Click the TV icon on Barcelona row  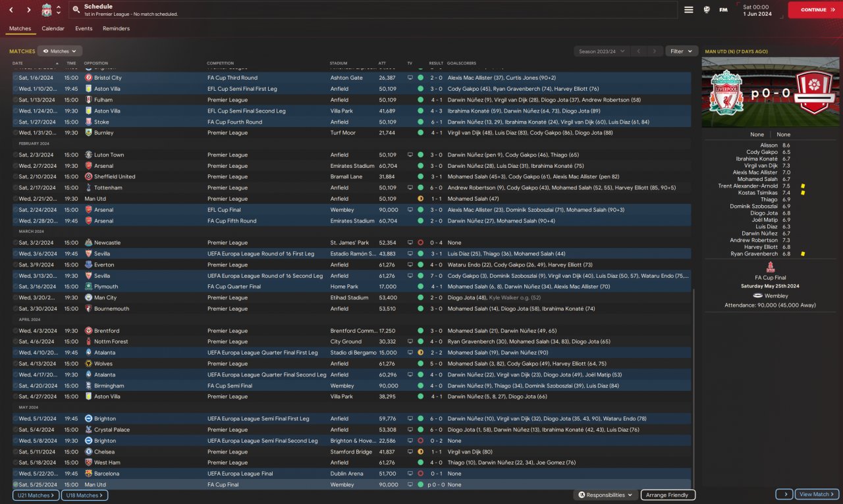(x=410, y=474)
